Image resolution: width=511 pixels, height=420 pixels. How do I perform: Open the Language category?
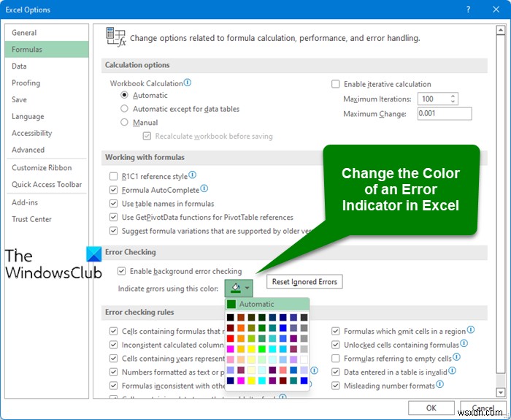[47, 116]
